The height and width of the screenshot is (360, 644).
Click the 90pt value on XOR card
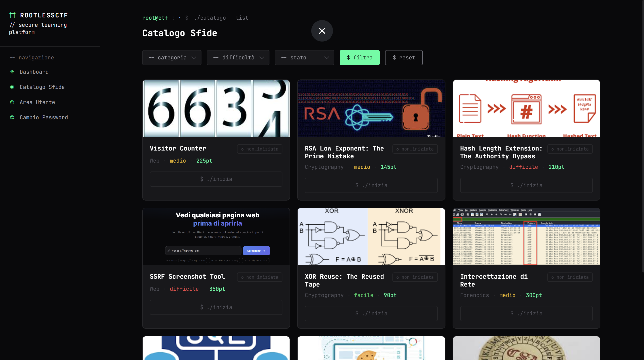coord(390,295)
